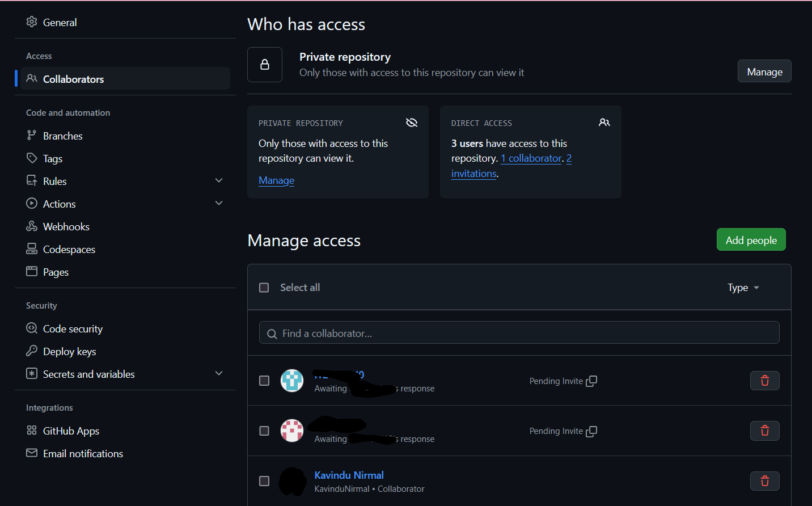This screenshot has height=506, width=812.
Task: Open the Type filter dropdown
Action: coord(743,288)
